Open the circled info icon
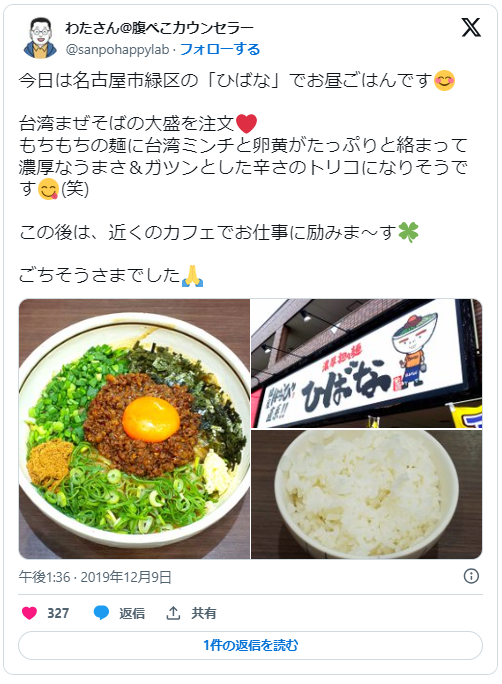The width and height of the screenshot is (502, 684). pos(471,576)
